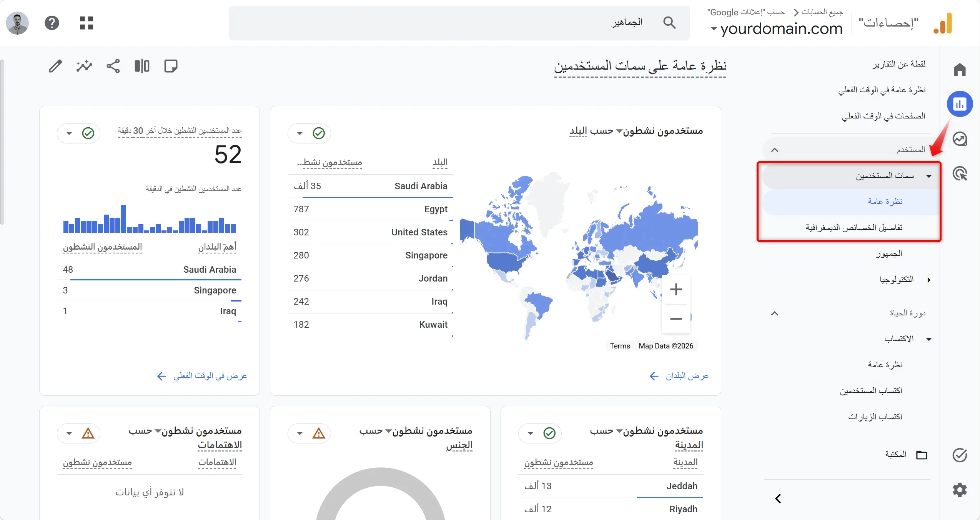Open the help question mark icon
Image resolution: width=980 pixels, height=520 pixels.
[x=52, y=23]
